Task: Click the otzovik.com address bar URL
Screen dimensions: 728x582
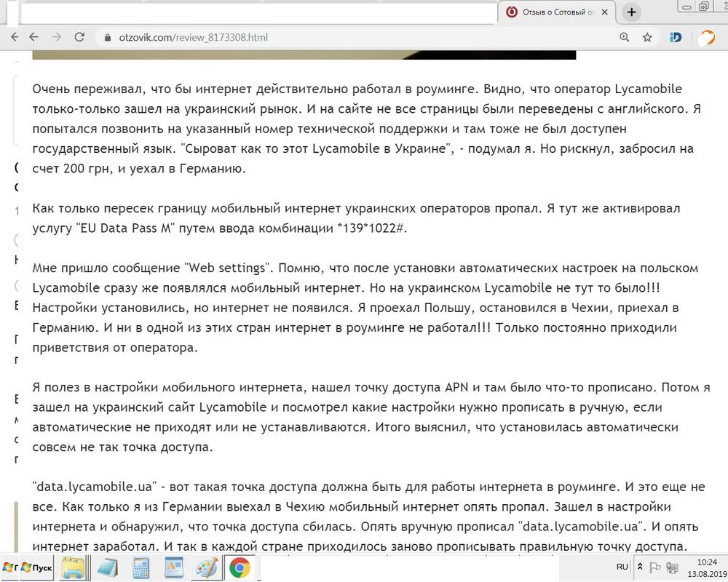Action: click(x=193, y=37)
